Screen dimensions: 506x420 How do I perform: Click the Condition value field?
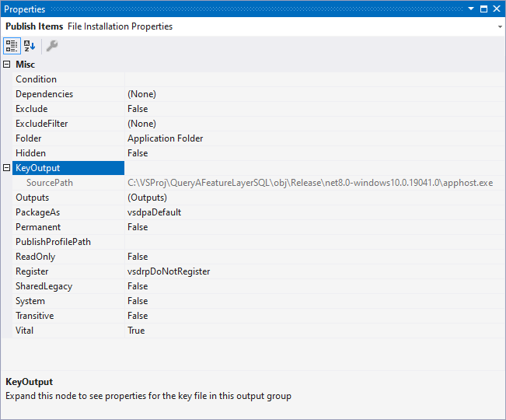click(x=311, y=79)
